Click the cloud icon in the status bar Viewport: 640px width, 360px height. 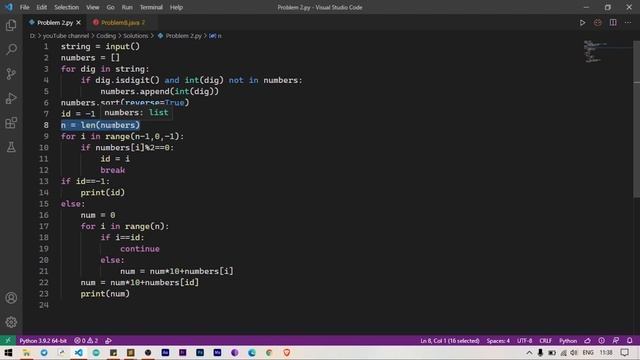587,340
